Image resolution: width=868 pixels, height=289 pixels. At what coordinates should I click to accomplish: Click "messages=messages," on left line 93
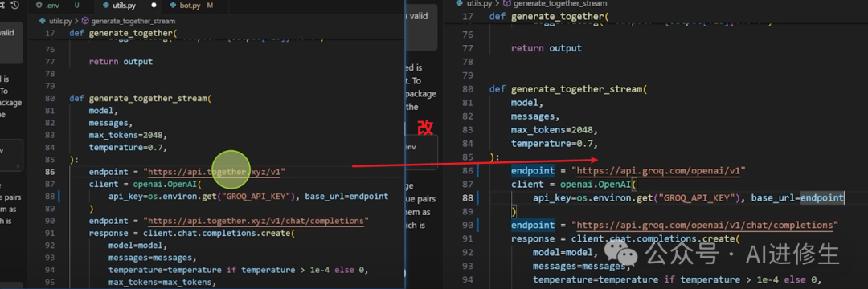(152, 258)
